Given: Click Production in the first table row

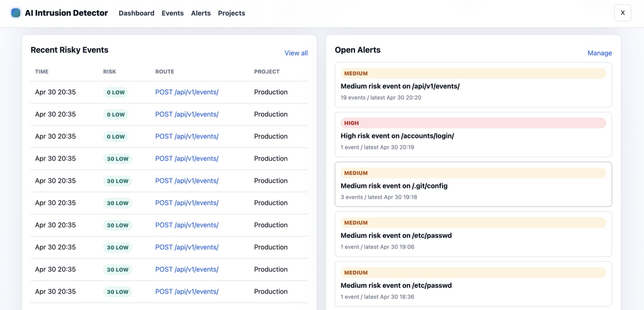Looking at the screenshot, I should [x=271, y=92].
